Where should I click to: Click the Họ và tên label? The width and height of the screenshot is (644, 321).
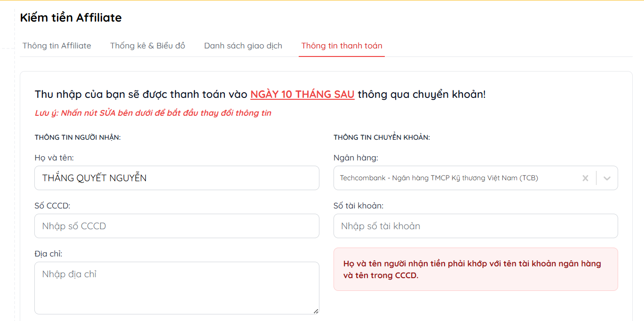pyautogui.click(x=54, y=158)
